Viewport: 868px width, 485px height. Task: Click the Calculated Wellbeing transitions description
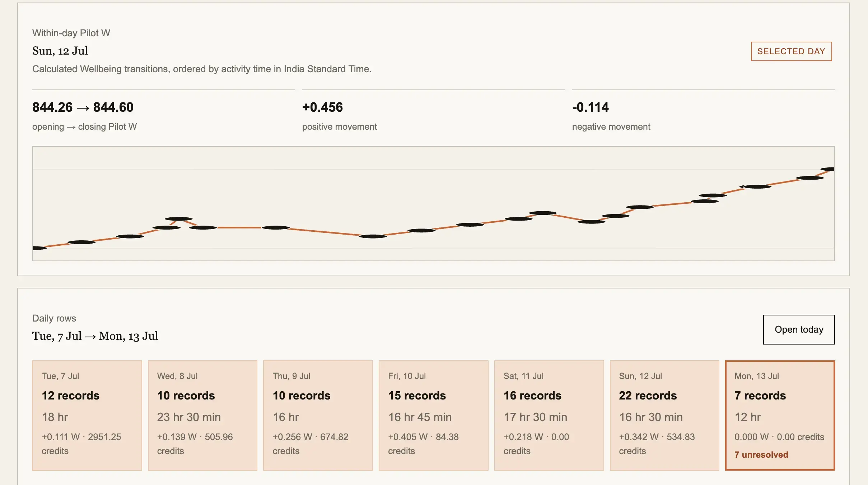tap(202, 69)
